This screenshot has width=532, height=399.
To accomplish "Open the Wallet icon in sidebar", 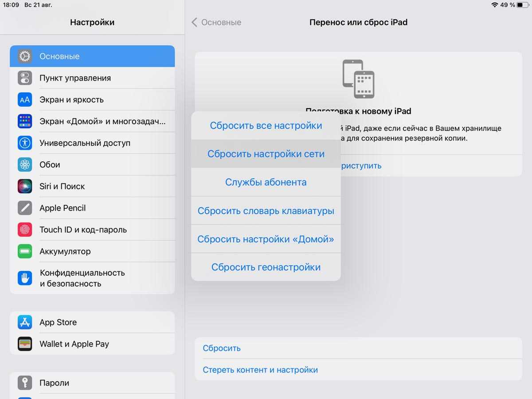I will [x=25, y=344].
